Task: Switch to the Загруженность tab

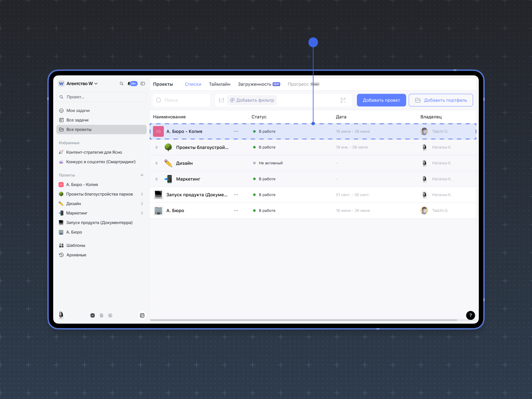Action: click(x=254, y=84)
